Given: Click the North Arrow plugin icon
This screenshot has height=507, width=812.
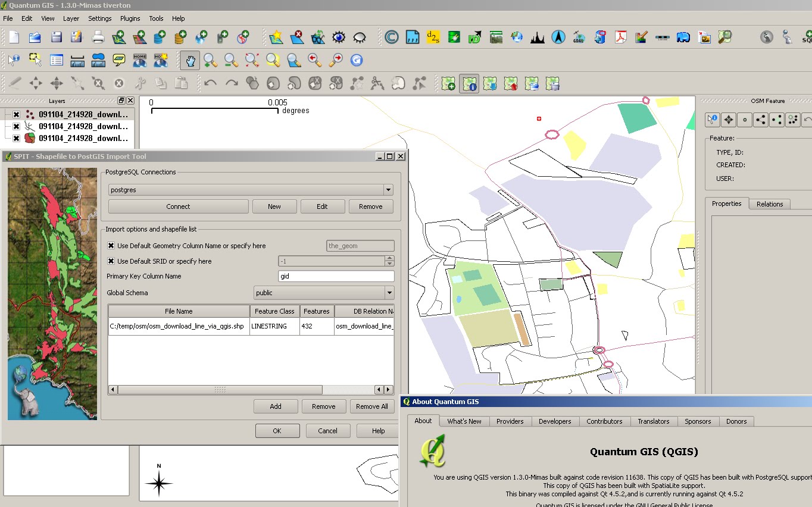Looking at the screenshot, I should [x=558, y=37].
